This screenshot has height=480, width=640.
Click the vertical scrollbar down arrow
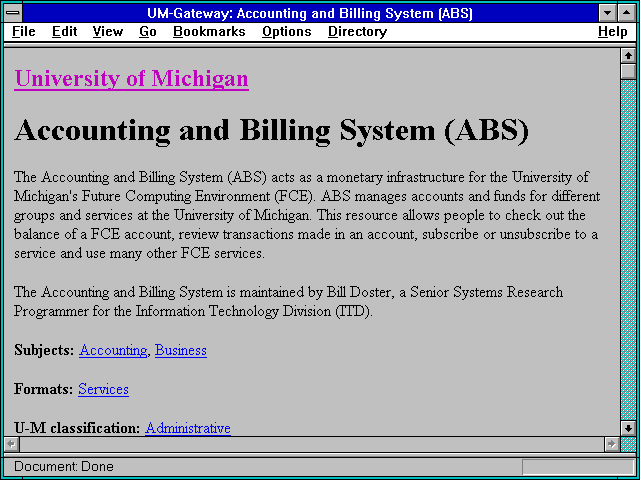pos(628,428)
